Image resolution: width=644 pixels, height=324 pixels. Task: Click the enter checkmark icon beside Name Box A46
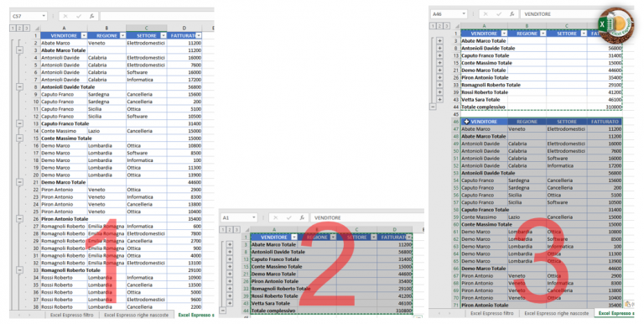click(x=499, y=14)
